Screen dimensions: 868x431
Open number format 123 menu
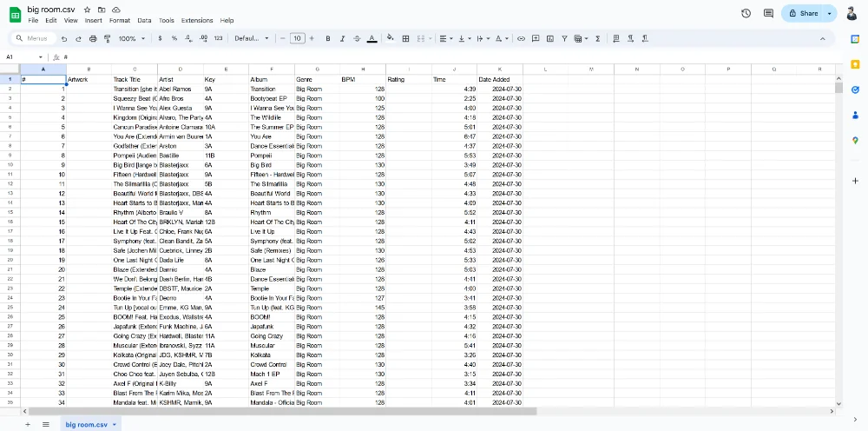coord(218,39)
